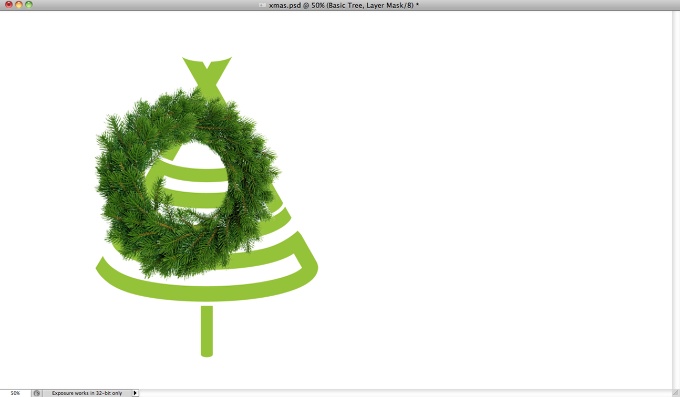The width and height of the screenshot is (680, 397).
Task: Click the horizontal scrollbar track at the bottom
Action: (405, 393)
